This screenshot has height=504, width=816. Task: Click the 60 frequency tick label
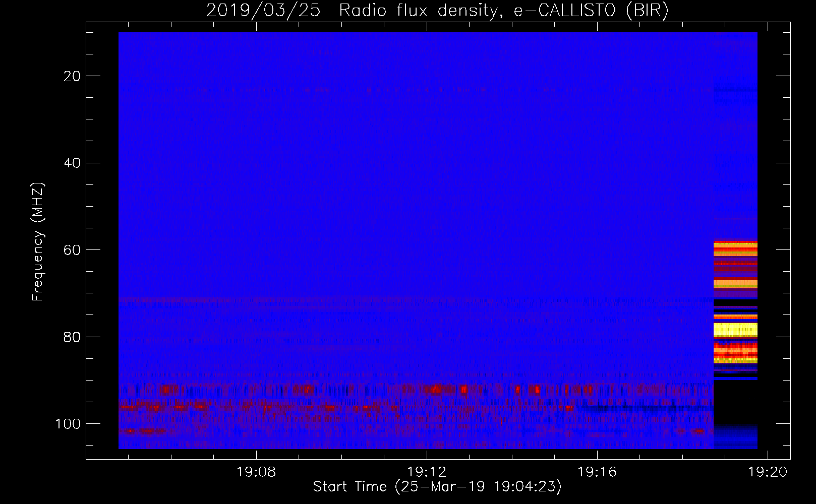73,250
